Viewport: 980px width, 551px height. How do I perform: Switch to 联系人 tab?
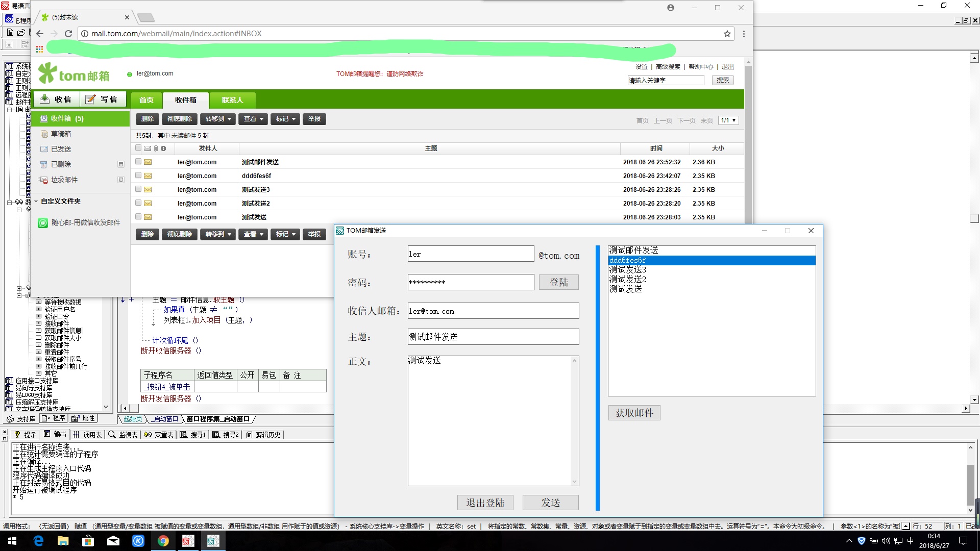pos(232,100)
